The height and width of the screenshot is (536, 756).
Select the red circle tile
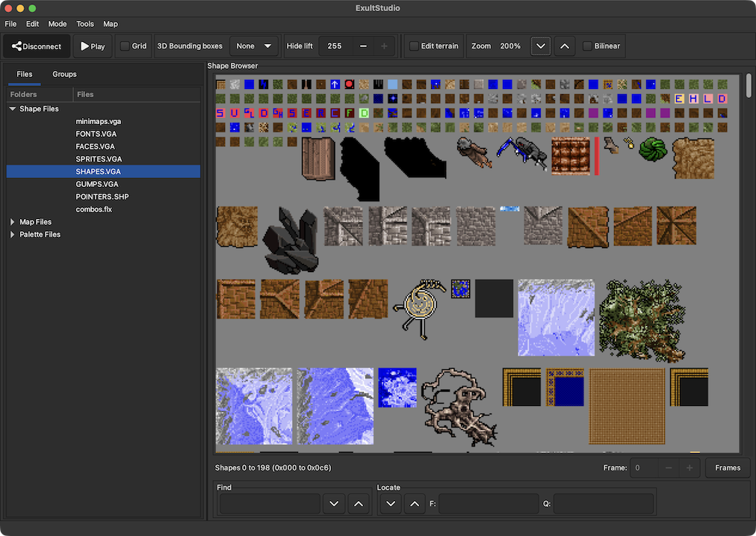pos(350,84)
